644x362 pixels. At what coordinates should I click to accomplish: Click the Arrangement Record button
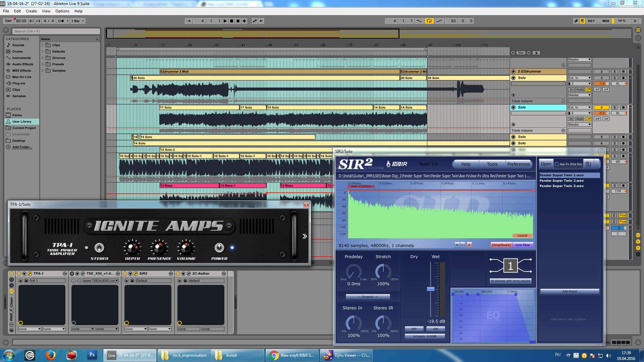(x=238, y=21)
